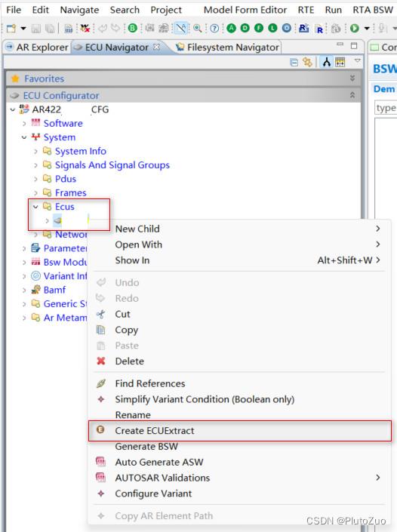Screen dimensions: 397x532
Task: Toggle the highlighted cursor tool in main toolbar
Action: pos(181,28)
